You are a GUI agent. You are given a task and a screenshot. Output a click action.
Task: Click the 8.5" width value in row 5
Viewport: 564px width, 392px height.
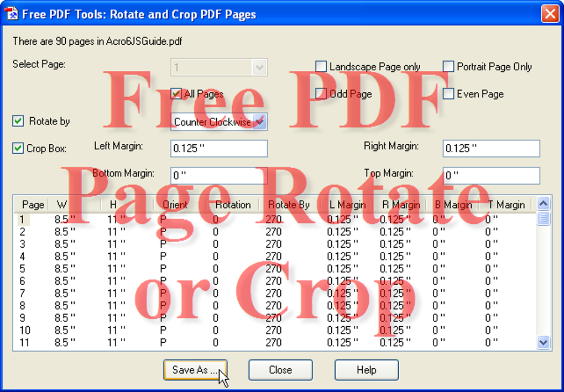(x=65, y=269)
